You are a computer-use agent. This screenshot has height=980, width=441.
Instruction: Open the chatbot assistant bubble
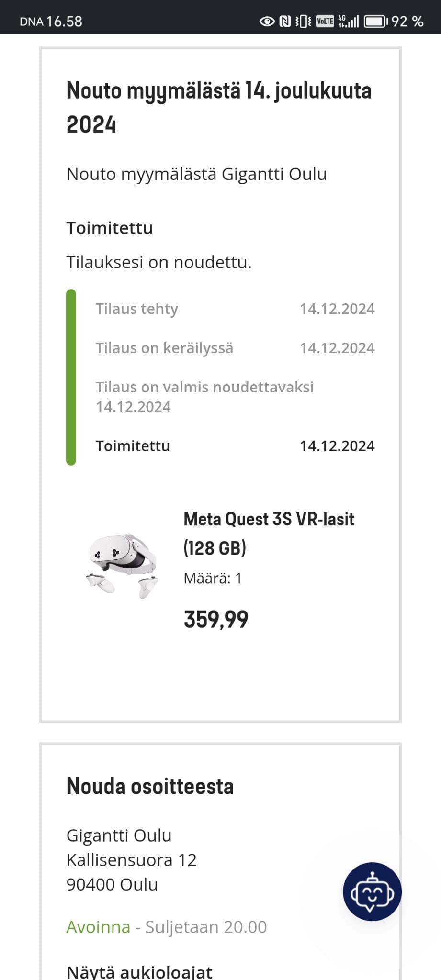pyautogui.click(x=372, y=891)
